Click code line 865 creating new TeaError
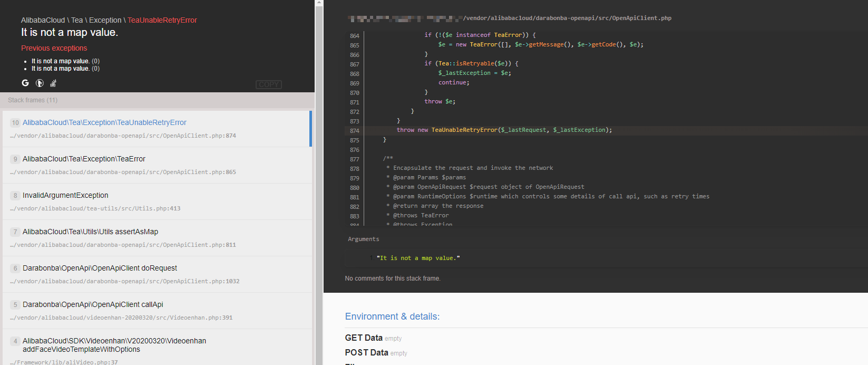The height and width of the screenshot is (365, 868). (x=541, y=45)
